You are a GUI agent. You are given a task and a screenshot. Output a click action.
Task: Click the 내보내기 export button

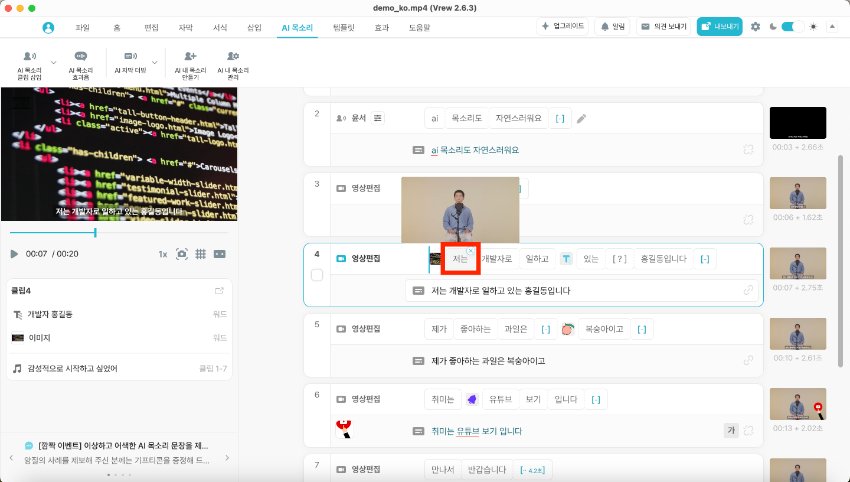tap(719, 27)
